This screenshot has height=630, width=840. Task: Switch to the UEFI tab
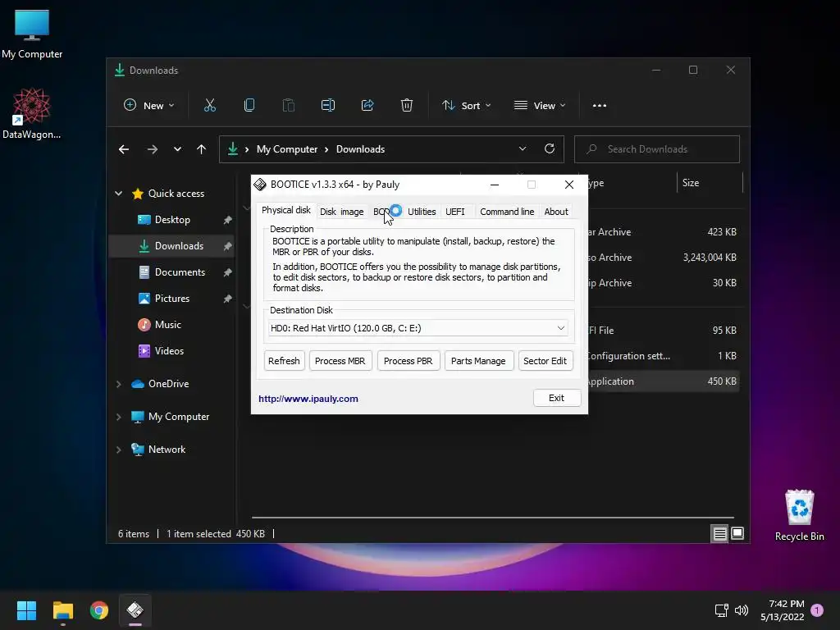(455, 212)
